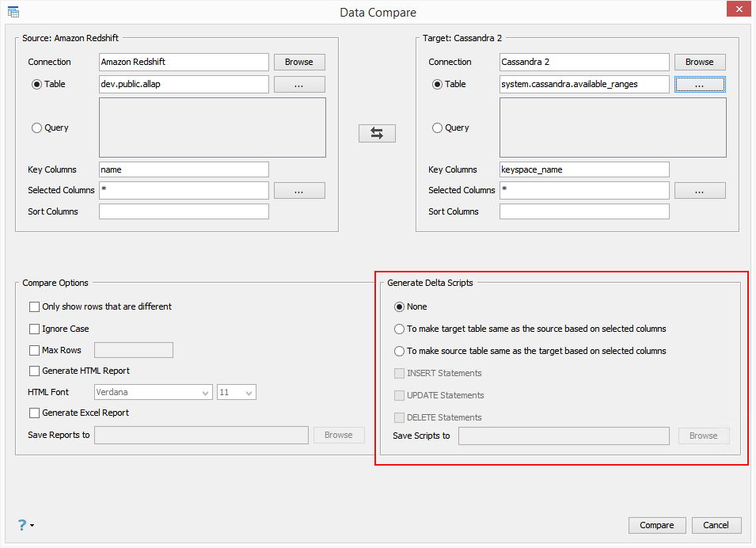The image size is (756, 548).
Task: Open target Selected Columns ellipsis button
Action: click(700, 191)
